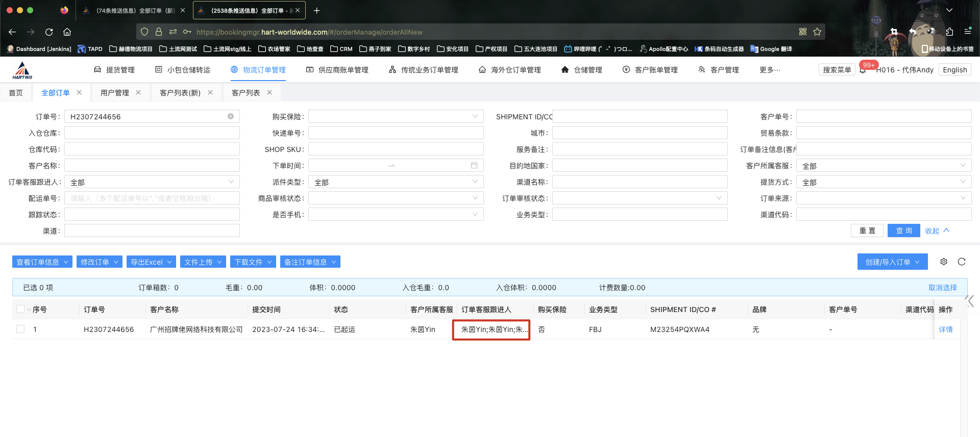Click the table column settings gear icon
The height and width of the screenshot is (437, 980).
944,262
